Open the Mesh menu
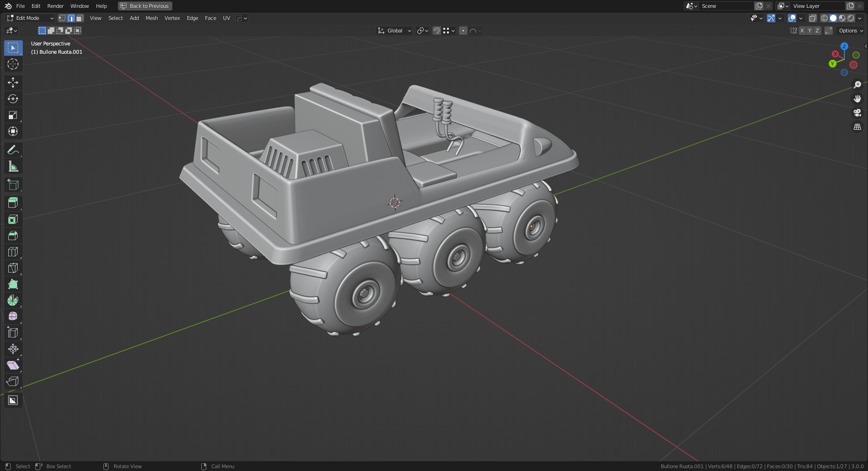The width and height of the screenshot is (868, 471). coord(152,18)
